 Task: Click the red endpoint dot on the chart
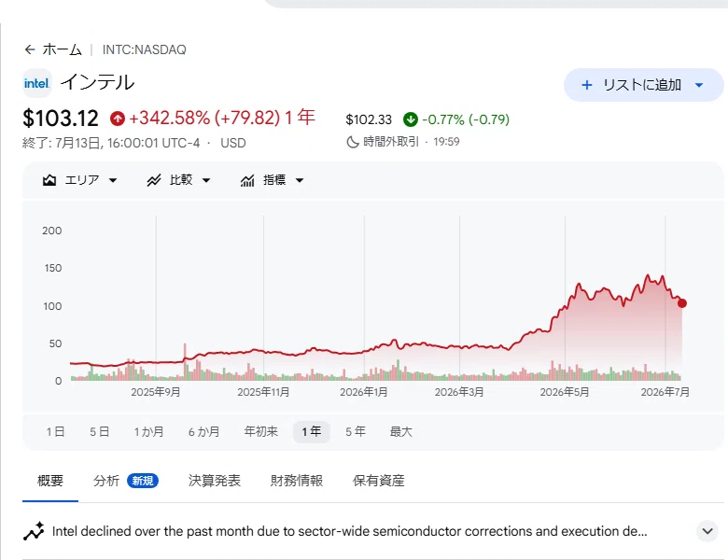[x=682, y=303]
